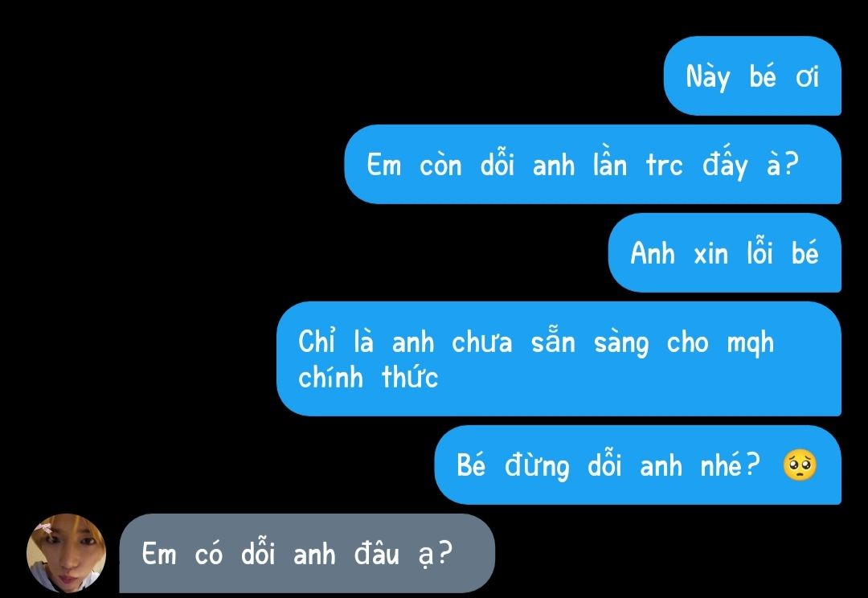Viewport: 868px width, 598px height.
Task: Click the word "Này" in the first bubble
Action: 707,77
